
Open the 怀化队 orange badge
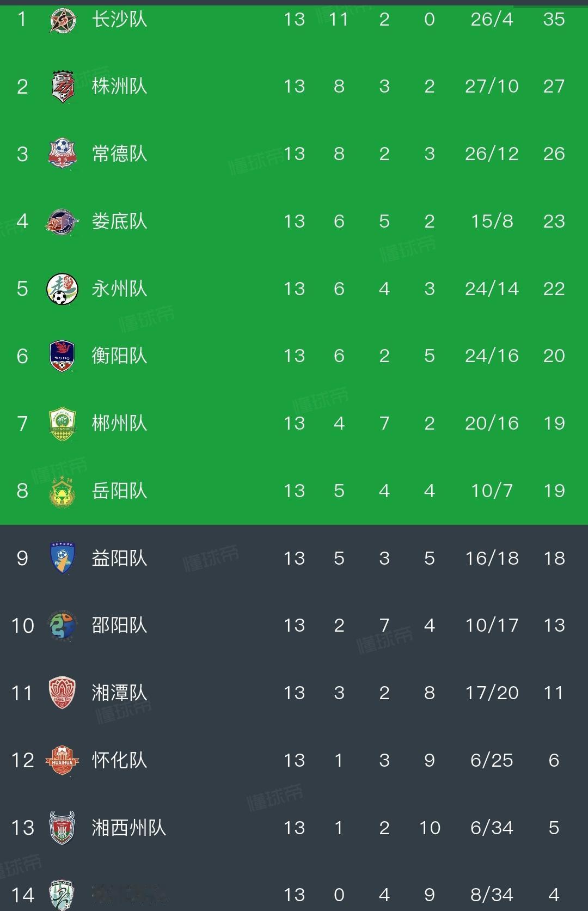click(x=62, y=761)
